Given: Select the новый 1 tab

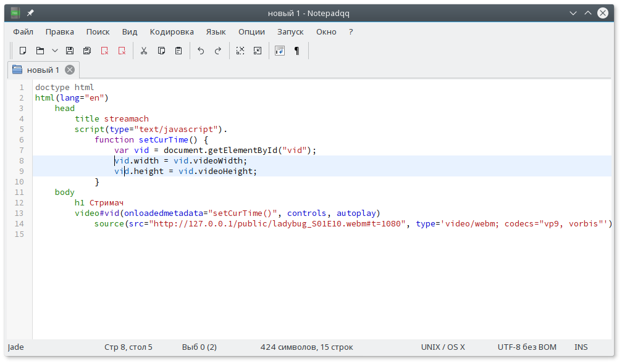Looking at the screenshot, I should pos(43,70).
